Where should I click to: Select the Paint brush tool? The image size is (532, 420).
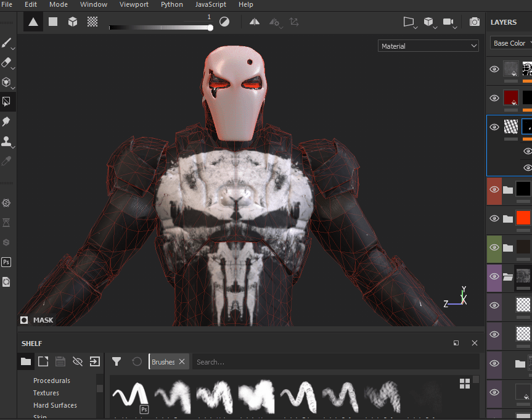pyautogui.click(x=7, y=43)
